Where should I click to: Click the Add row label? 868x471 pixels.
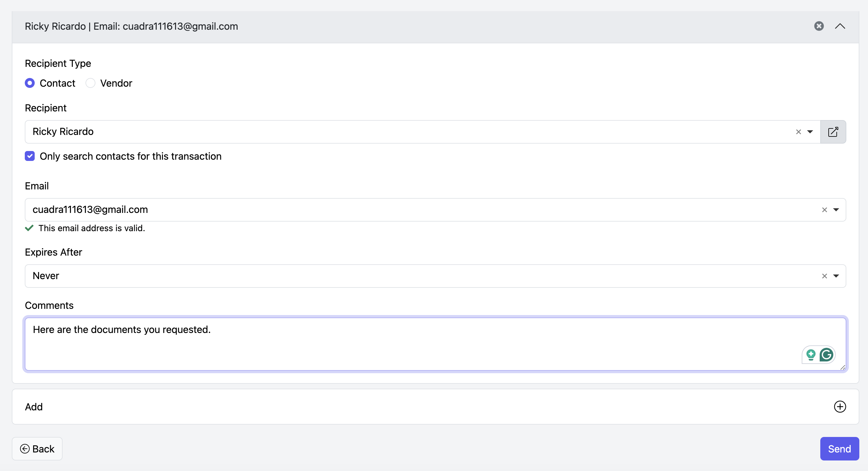[34, 407]
